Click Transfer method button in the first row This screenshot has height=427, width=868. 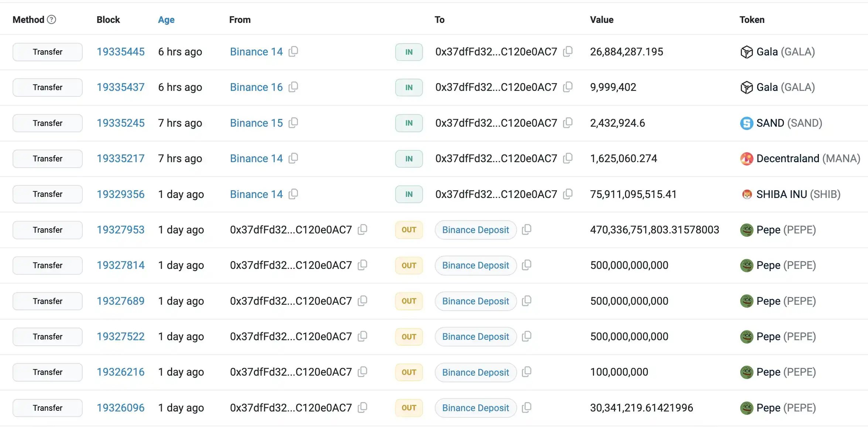[x=48, y=52]
